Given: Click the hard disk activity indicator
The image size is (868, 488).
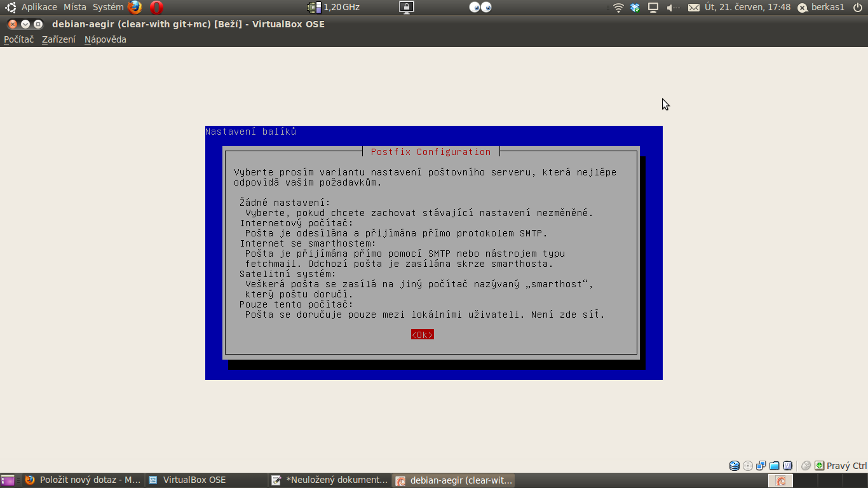Looking at the screenshot, I should pos(735,466).
